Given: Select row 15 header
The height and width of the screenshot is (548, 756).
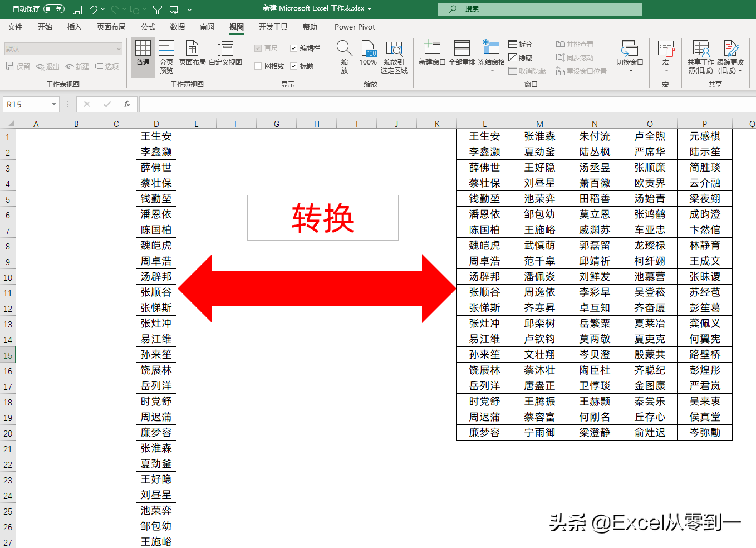Looking at the screenshot, I should 8,355.
